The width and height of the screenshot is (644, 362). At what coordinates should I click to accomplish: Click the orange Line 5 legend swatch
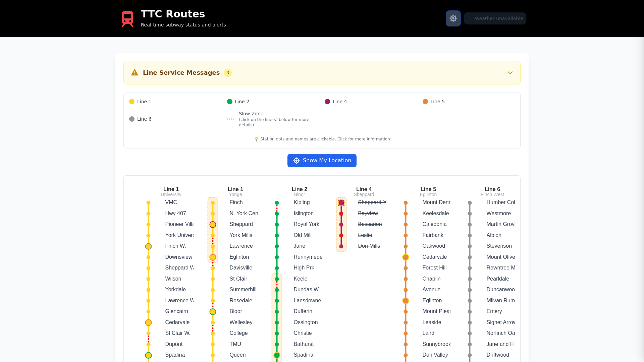coord(425,102)
